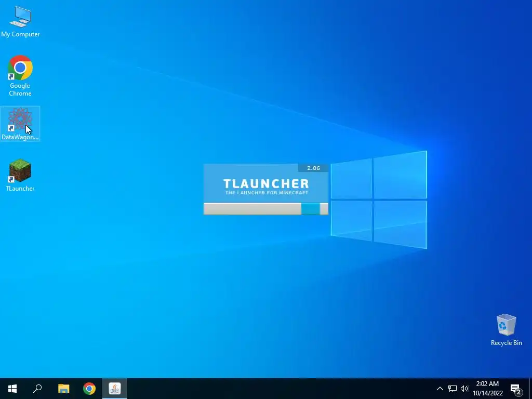Image resolution: width=532 pixels, height=399 pixels.
Task: Open the volume speaker icon
Action: pos(464,389)
